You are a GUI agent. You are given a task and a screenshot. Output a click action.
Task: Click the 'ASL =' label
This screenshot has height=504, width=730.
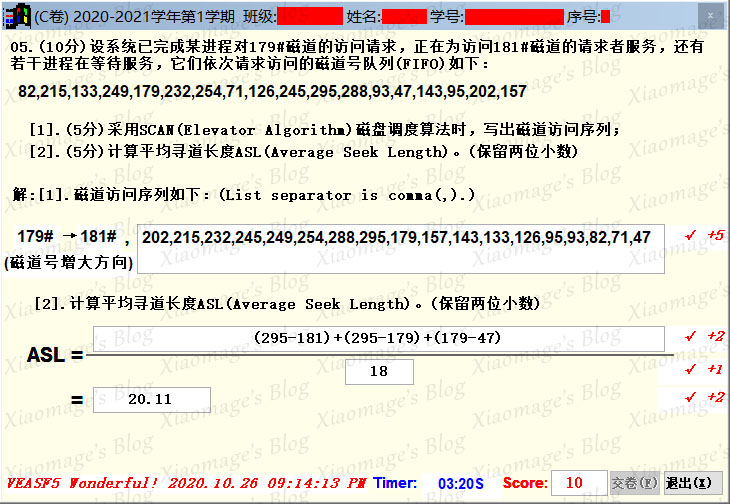click(55, 355)
